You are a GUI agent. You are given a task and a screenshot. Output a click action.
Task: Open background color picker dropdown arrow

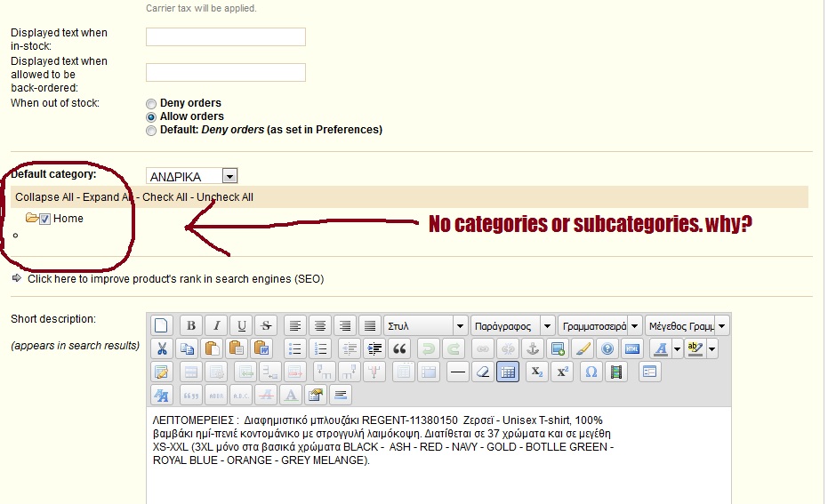pos(711,348)
